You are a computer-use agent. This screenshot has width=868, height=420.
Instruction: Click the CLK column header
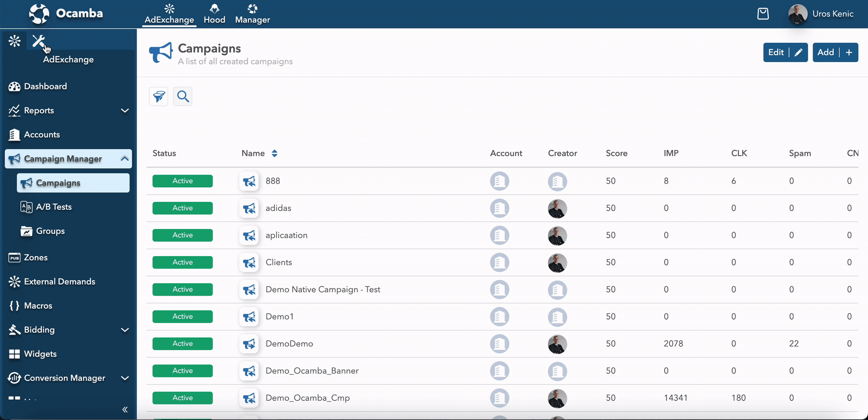coord(739,153)
